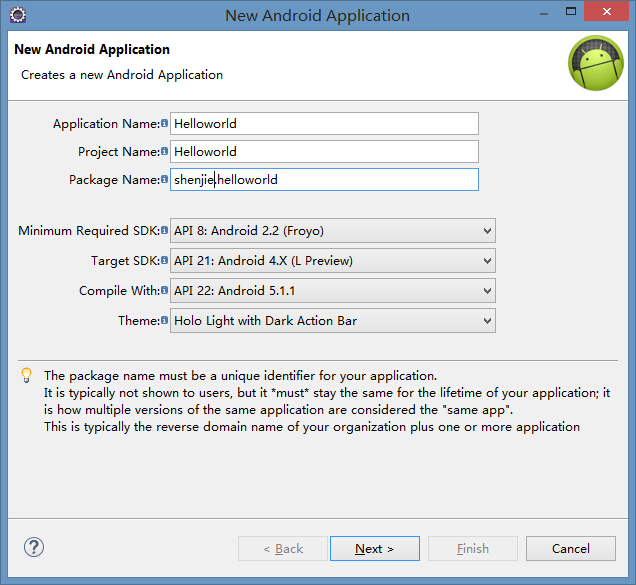Click the disabled Back button
The width and height of the screenshot is (636, 585).
click(x=283, y=548)
